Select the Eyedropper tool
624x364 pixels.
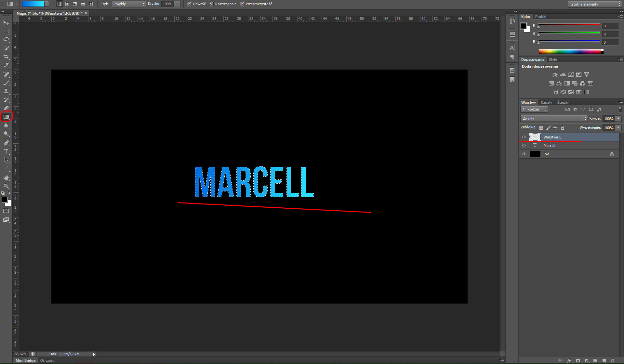[x=6, y=65]
